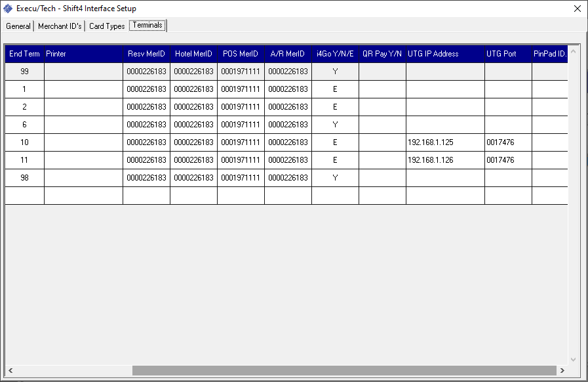The image size is (588, 382).
Task: Select End Term cell with value 2
Action: coord(24,107)
